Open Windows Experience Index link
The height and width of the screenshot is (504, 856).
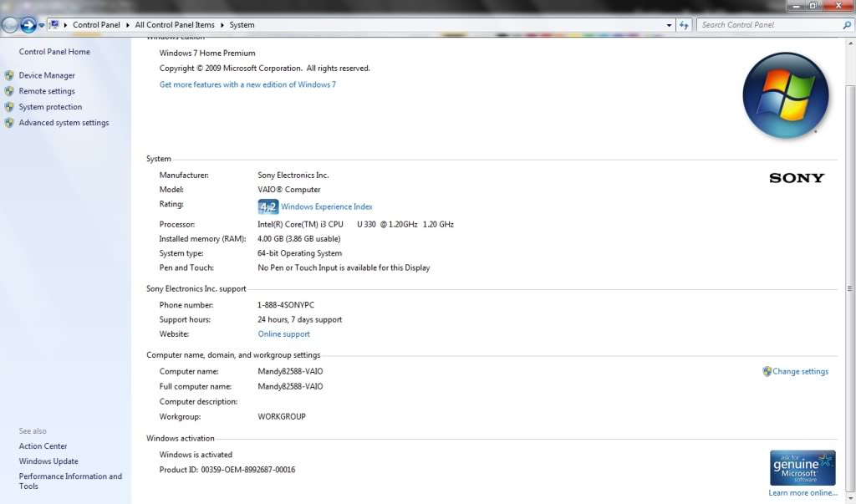pyautogui.click(x=327, y=207)
